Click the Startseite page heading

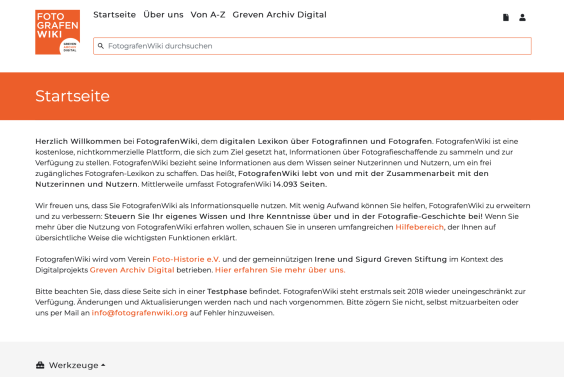click(72, 96)
